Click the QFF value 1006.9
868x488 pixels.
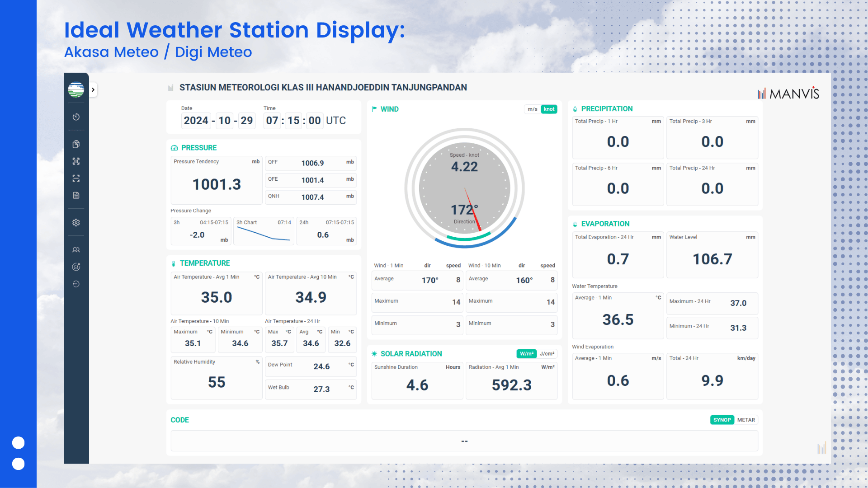point(313,163)
